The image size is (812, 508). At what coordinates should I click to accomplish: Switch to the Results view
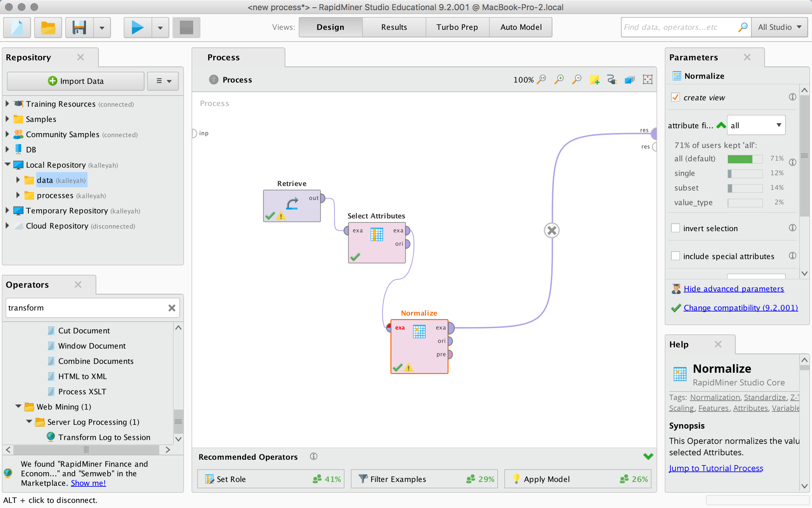(394, 27)
